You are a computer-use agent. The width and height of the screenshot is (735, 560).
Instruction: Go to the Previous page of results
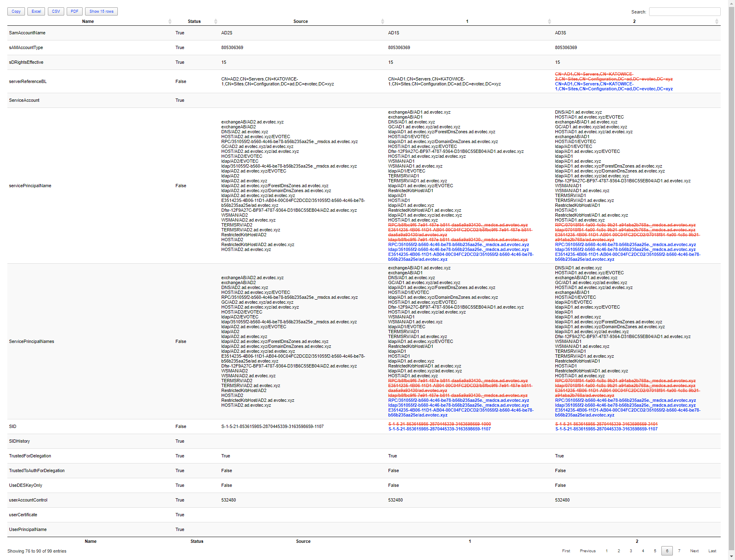pos(588,551)
